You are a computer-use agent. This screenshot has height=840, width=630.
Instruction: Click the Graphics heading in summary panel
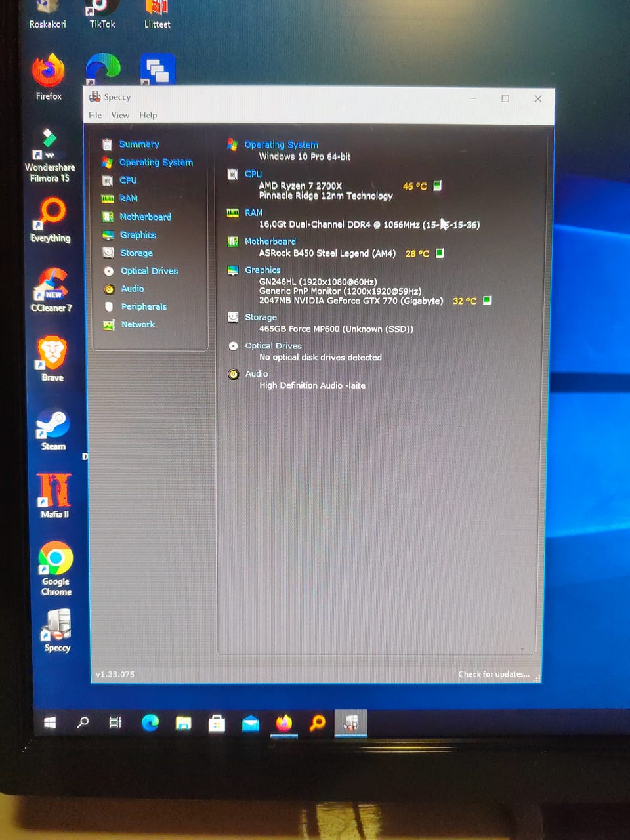(262, 270)
